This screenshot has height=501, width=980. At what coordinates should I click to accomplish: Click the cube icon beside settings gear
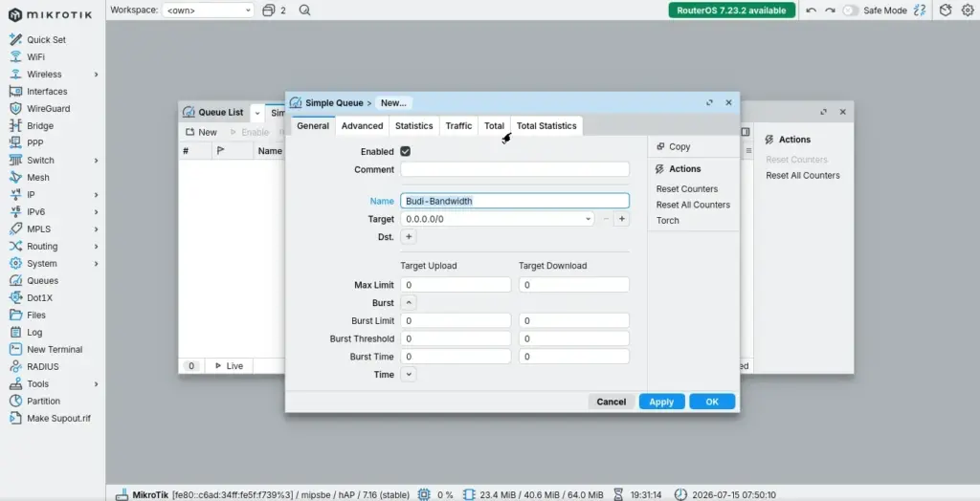[x=946, y=10]
